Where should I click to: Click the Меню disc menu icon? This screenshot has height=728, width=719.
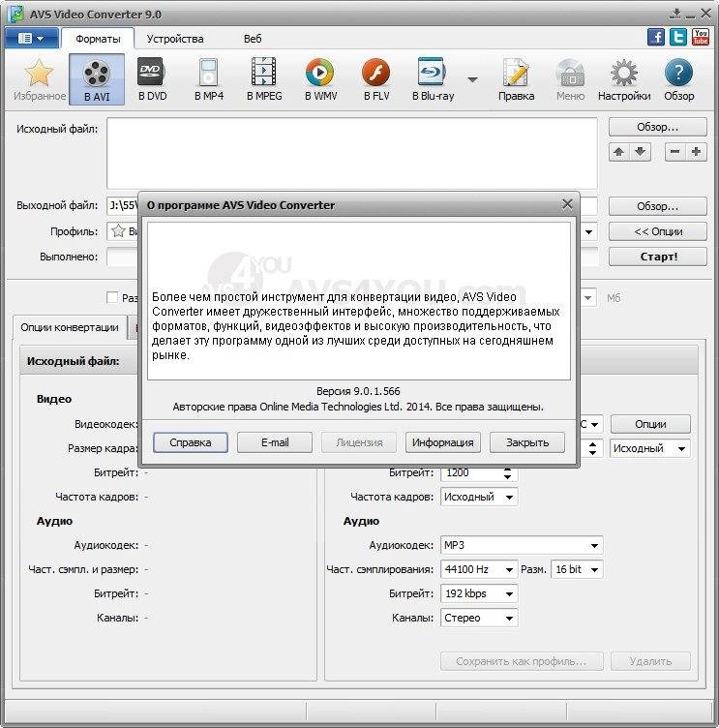tap(570, 79)
